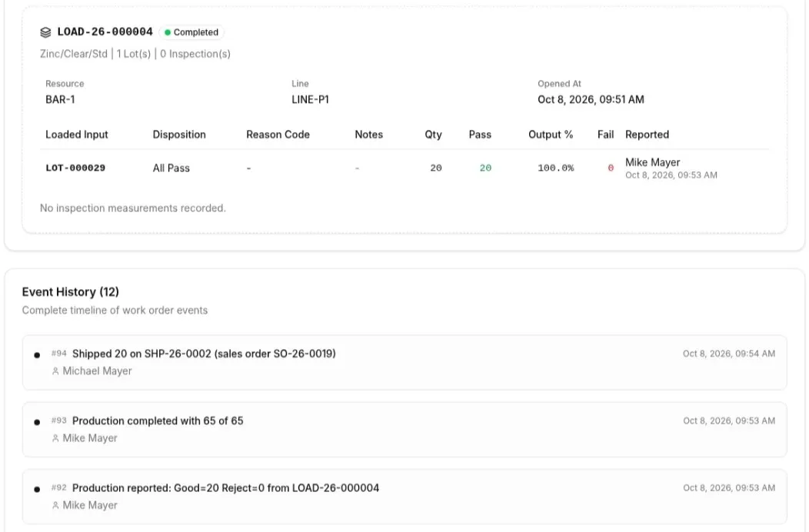Click the name Michael Mayer on event #94
The height and width of the screenshot is (532, 809).
[97, 371]
